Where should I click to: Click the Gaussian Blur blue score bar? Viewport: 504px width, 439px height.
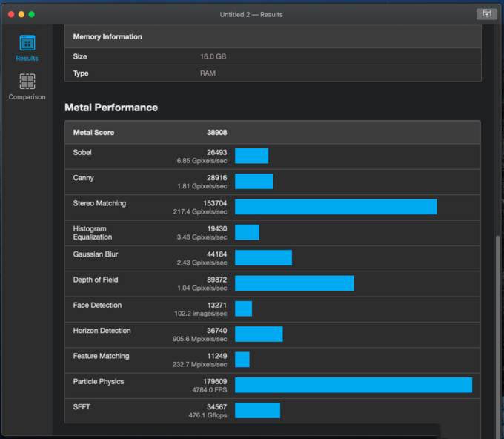click(264, 257)
